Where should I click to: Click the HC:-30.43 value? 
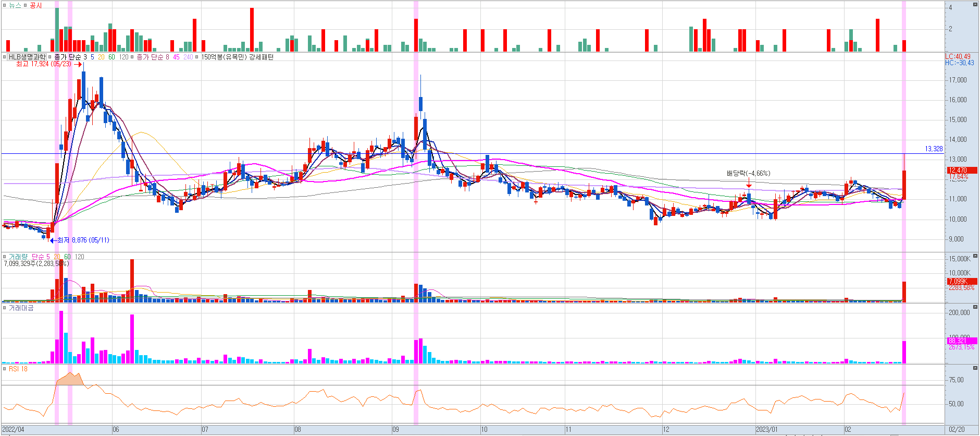coord(960,63)
